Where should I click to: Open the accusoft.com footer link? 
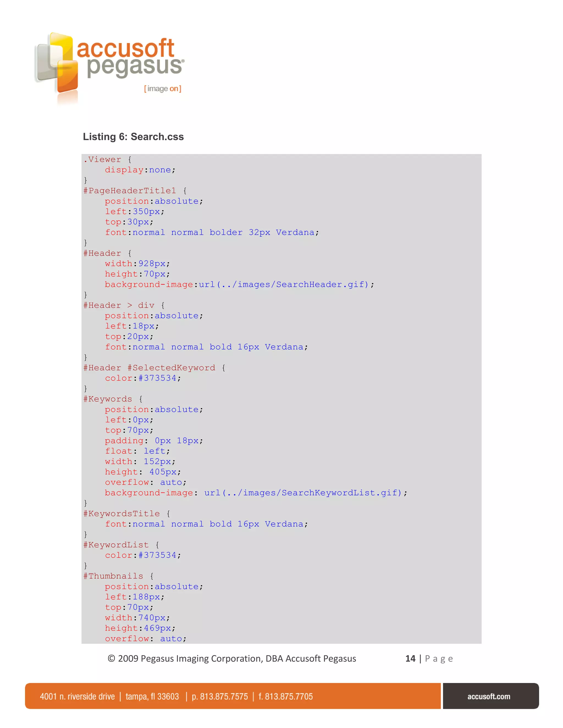489,696
